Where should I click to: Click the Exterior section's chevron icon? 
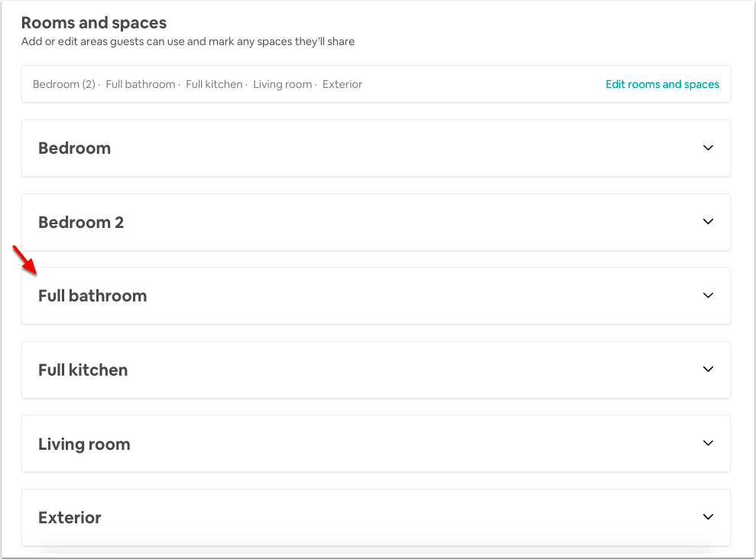(x=708, y=516)
